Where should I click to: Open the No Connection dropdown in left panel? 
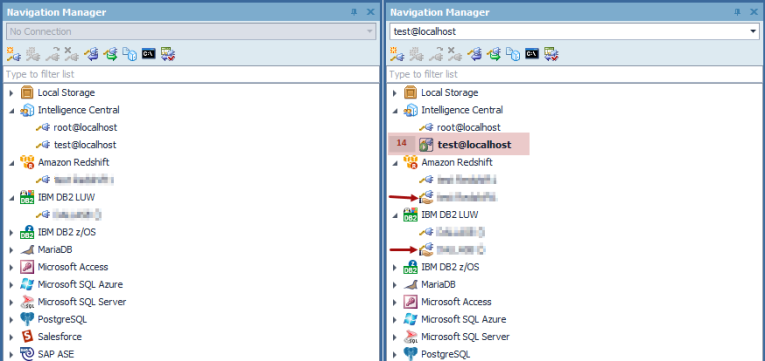369,32
